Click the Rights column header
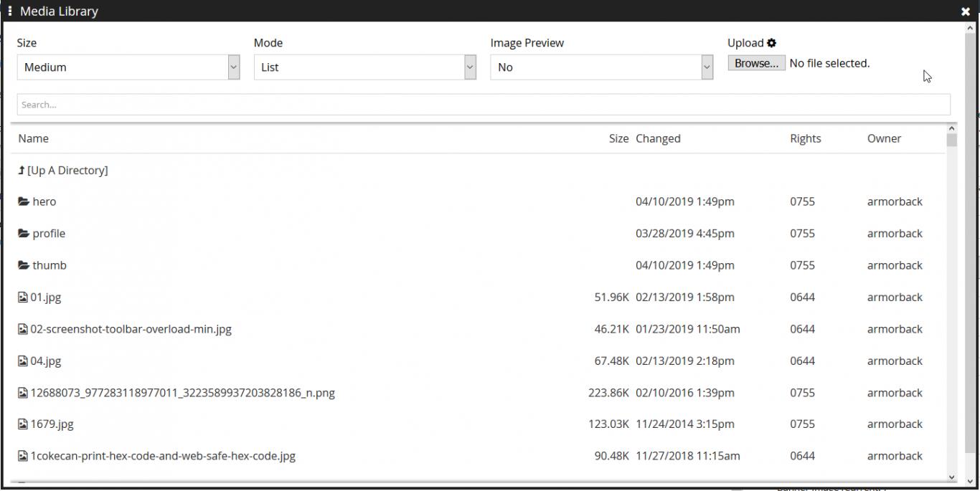Image resolution: width=980 pixels, height=491 pixels. click(804, 138)
